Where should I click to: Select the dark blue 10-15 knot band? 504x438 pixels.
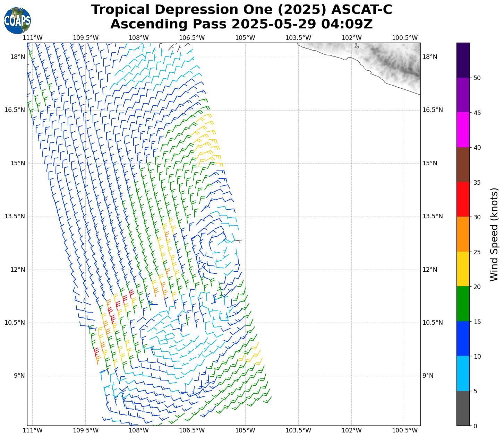463,339
